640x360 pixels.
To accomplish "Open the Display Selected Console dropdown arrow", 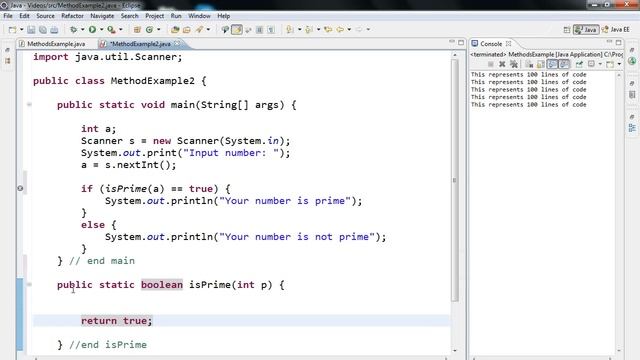I will click(600, 64).
